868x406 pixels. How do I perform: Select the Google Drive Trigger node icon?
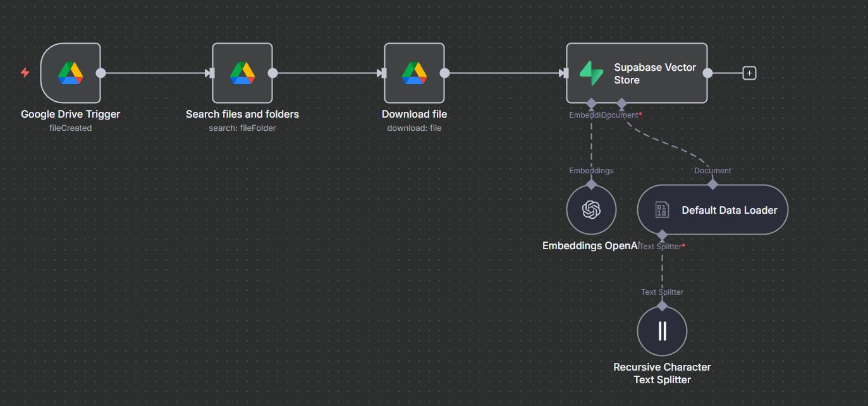[70, 73]
